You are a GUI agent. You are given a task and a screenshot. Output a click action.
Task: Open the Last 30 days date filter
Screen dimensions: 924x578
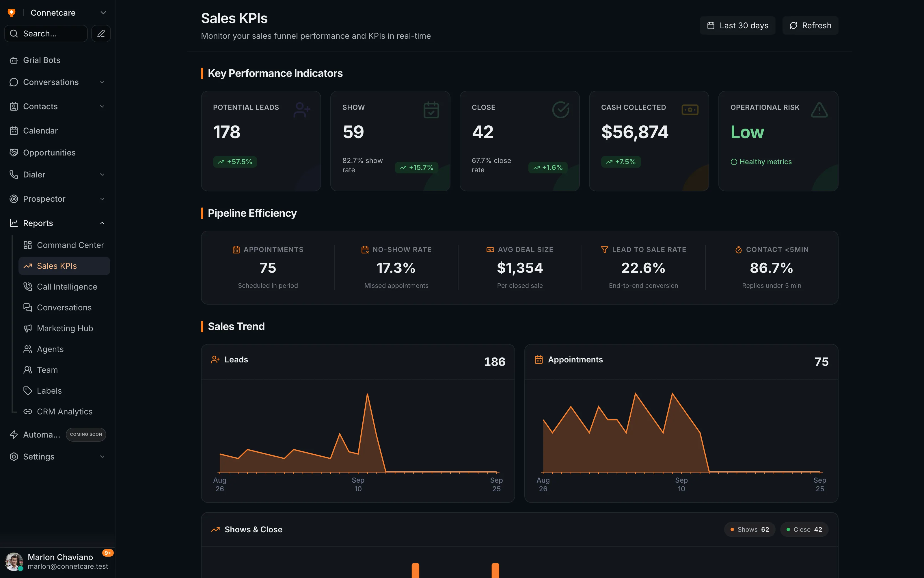(738, 25)
